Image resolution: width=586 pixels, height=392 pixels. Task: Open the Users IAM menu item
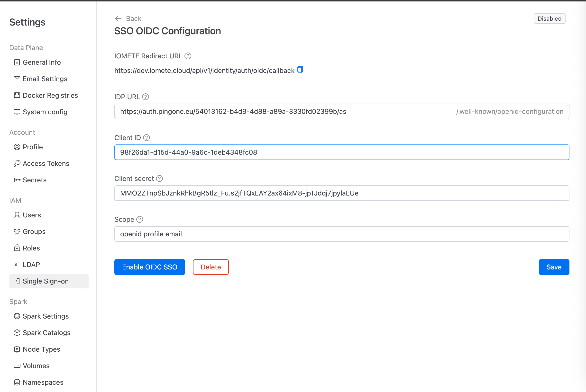(31, 215)
